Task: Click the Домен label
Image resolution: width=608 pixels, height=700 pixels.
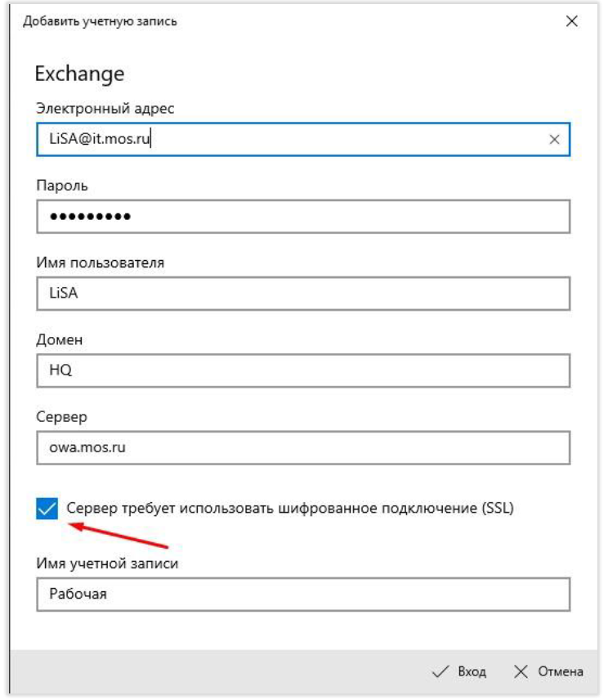Action: (60, 339)
